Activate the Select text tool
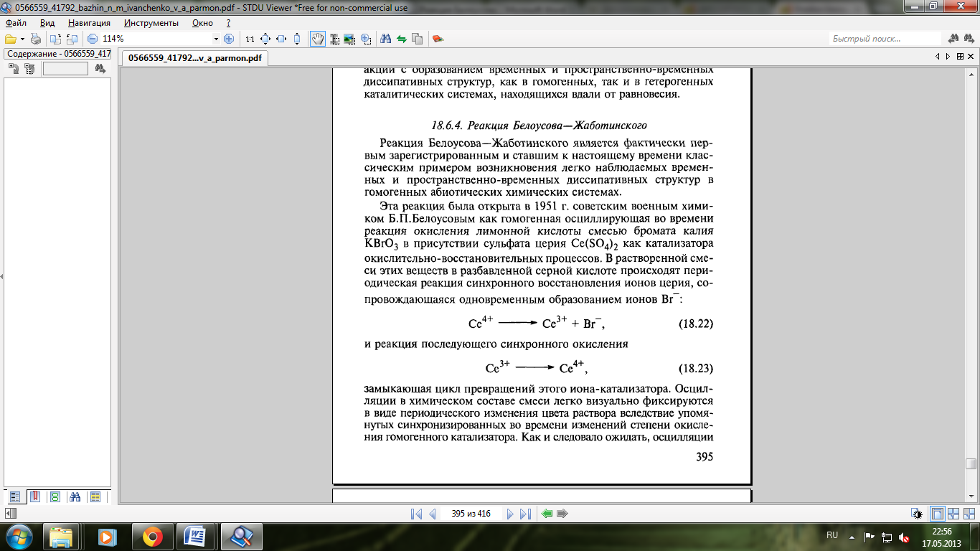The image size is (980, 551). [334, 39]
